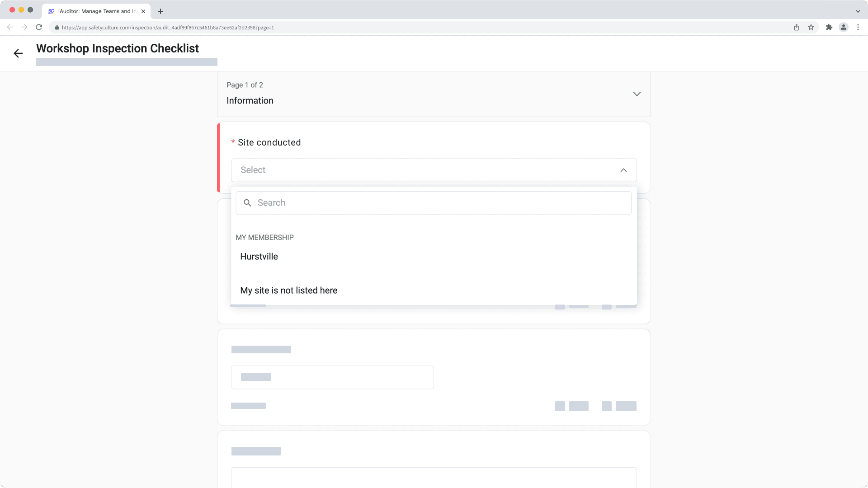Bookmark page with the star icon
This screenshot has width=868, height=488.
coord(811,27)
